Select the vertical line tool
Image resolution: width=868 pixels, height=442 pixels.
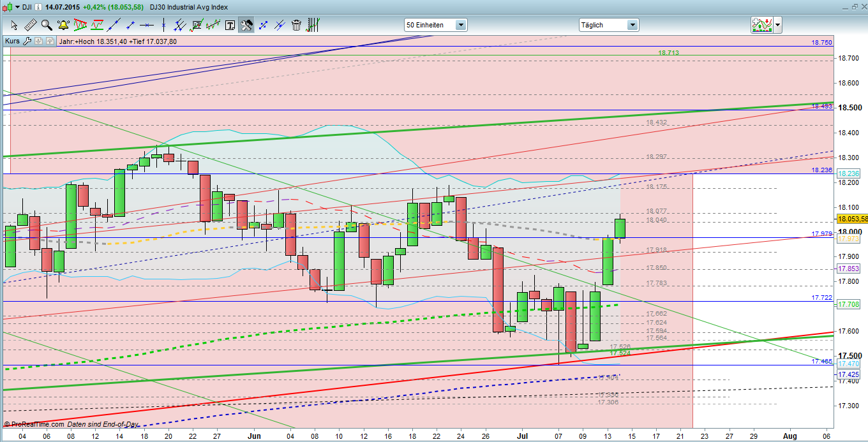[163, 25]
